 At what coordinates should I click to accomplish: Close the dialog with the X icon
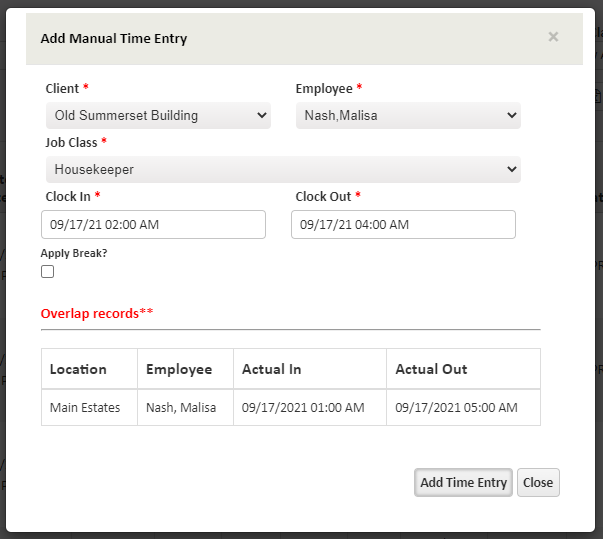coord(553,37)
